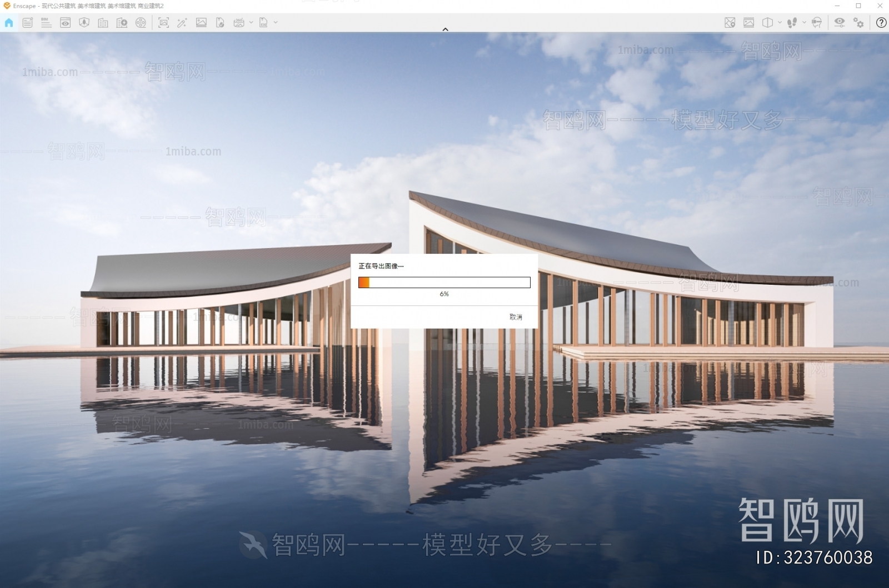Screen dimensions: 889x588
Task: Open the visual settings eye icon
Action: [x=840, y=23]
